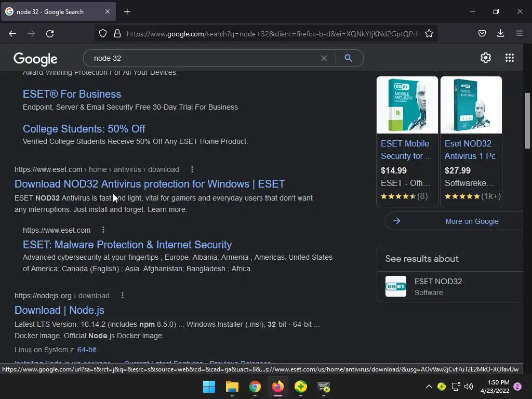This screenshot has width=532, height=399.
Task: Close the node 32 Google Search tab
Action: (107, 11)
